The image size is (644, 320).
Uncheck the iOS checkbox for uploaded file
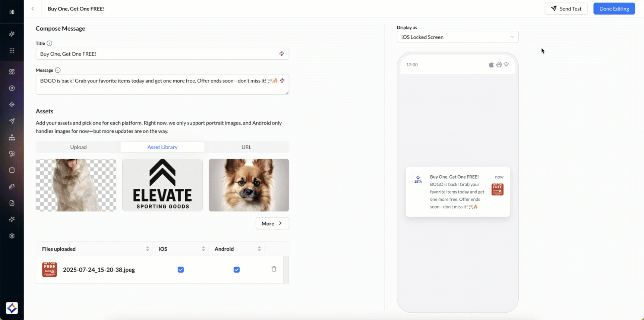pyautogui.click(x=181, y=270)
